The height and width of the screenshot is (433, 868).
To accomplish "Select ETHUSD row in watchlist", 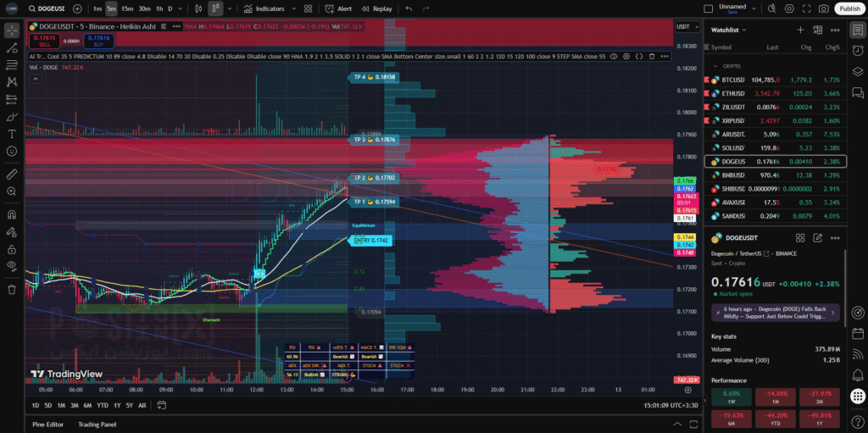I will (775, 93).
